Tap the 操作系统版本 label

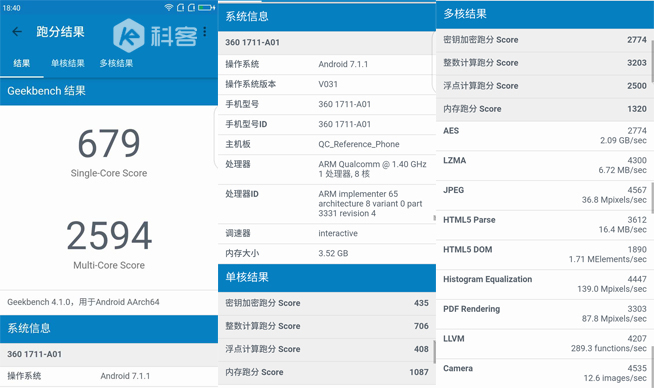(250, 84)
